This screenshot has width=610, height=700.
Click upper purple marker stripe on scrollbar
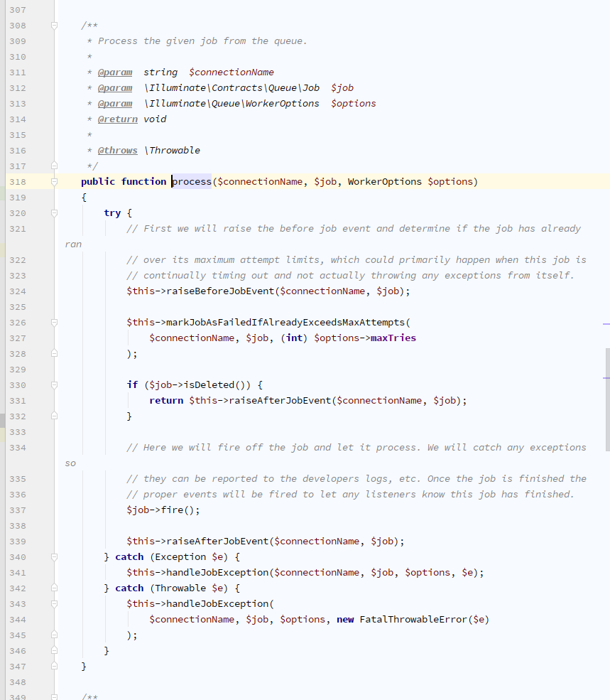coord(606,324)
